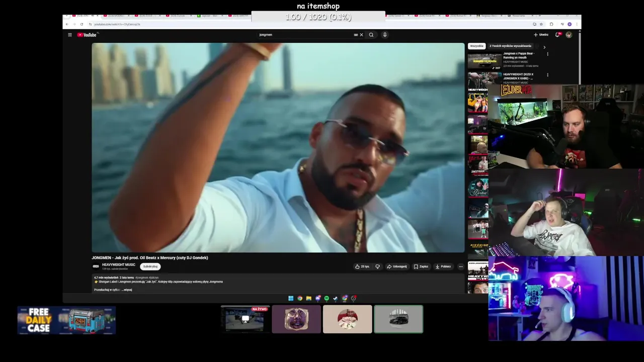Open File Explorer from the taskbar
This screenshot has width=644, height=362.
(x=308, y=298)
